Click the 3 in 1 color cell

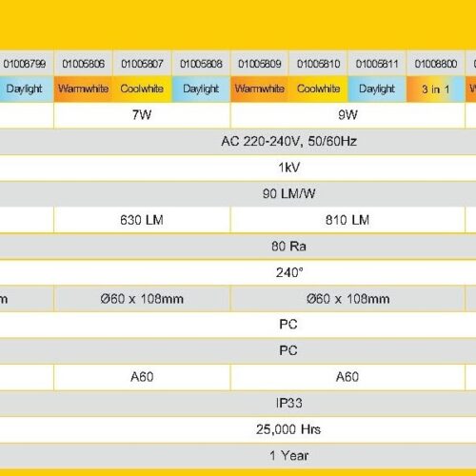coord(436,89)
